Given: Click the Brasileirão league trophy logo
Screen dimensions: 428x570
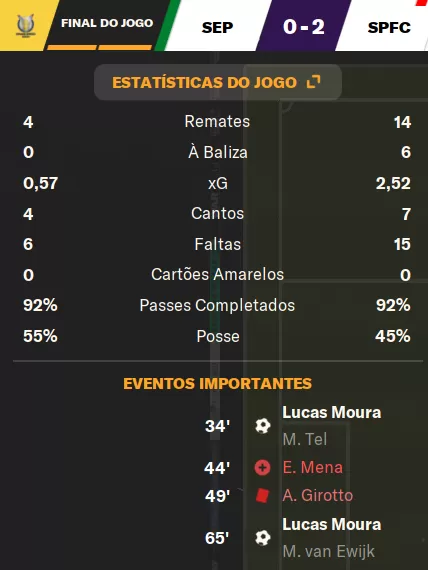Looking at the screenshot, I should click(x=25, y=25).
